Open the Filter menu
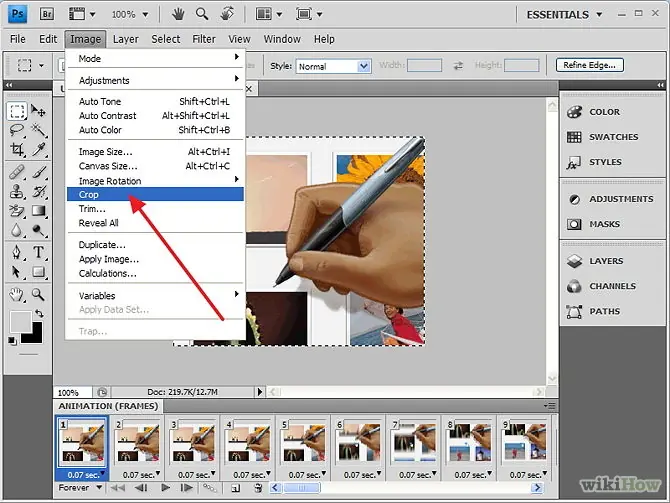 (204, 39)
